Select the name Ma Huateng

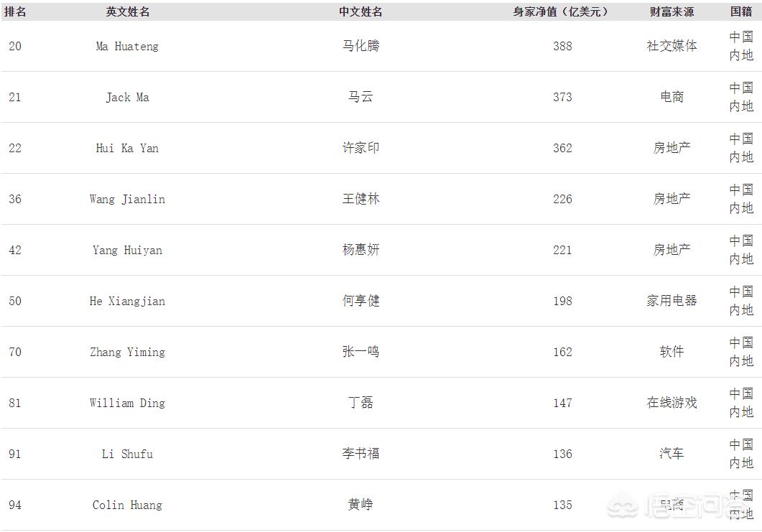(x=127, y=46)
